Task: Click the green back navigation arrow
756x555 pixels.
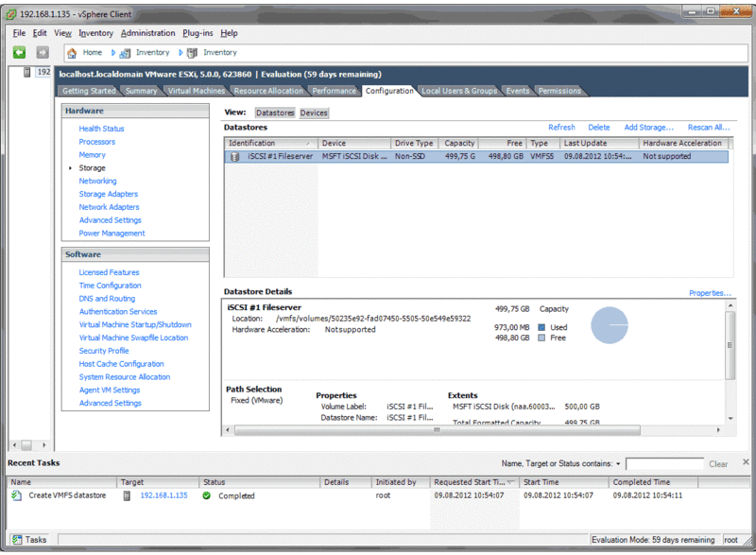Action: [19, 52]
